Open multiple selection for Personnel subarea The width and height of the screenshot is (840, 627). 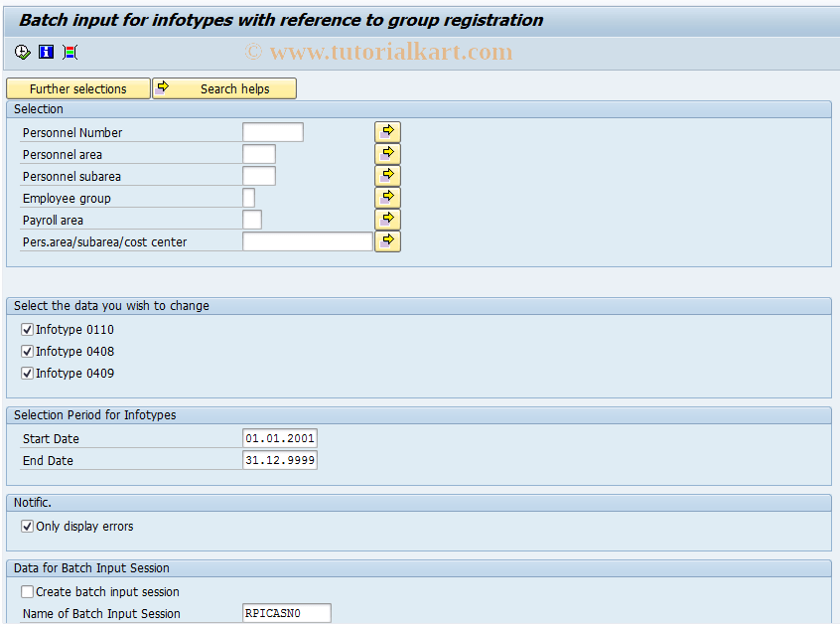(387, 175)
